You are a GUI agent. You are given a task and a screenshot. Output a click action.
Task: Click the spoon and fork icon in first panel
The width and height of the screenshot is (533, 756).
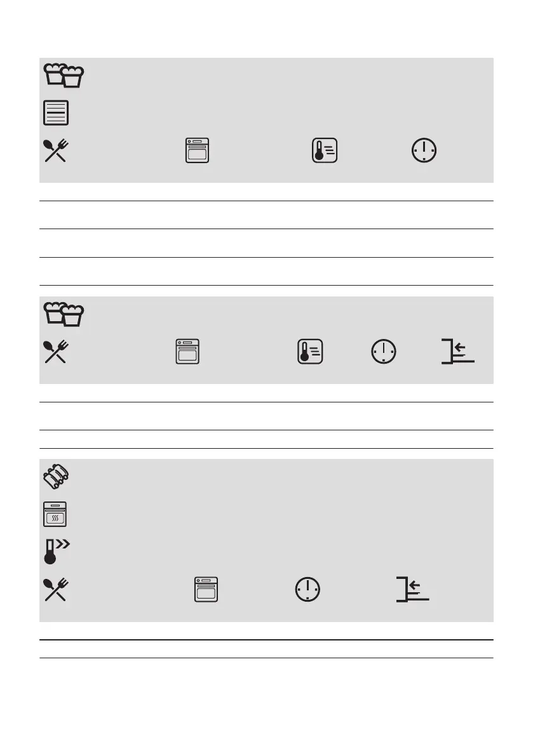[56, 150]
